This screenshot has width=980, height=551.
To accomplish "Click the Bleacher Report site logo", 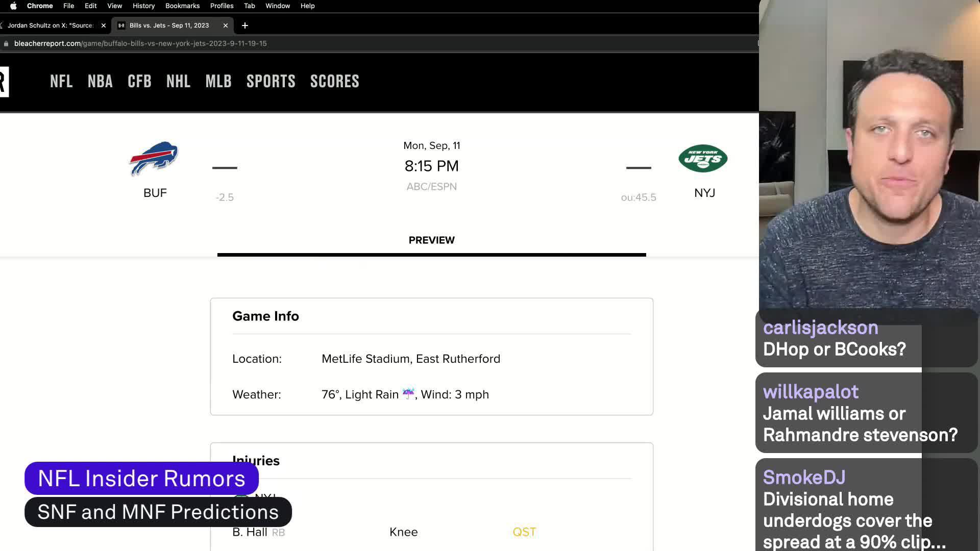I will tap(4, 81).
